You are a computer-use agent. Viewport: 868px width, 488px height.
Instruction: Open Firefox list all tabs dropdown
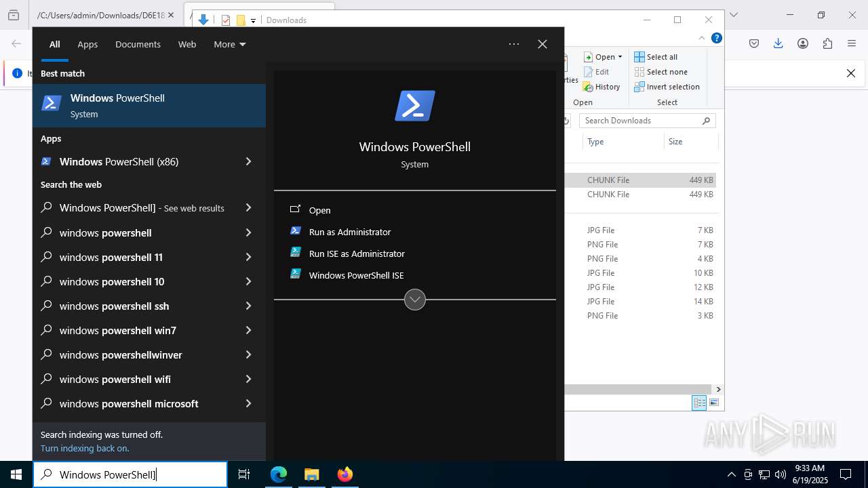pos(733,15)
